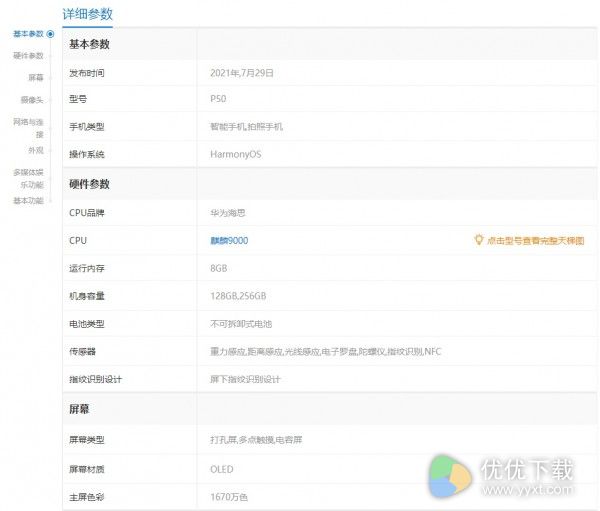Select the OLED screen material value
The width and height of the screenshot is (600, 511).
(x=222, y=469)
